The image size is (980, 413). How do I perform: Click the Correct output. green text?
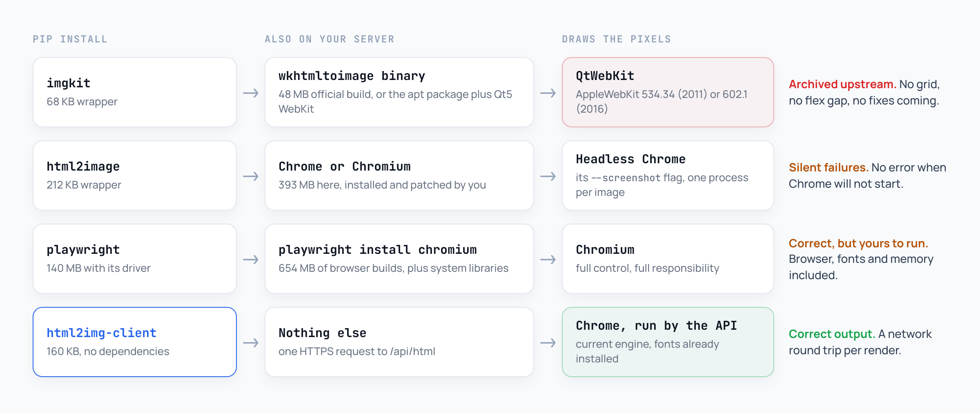click(832, 334)
